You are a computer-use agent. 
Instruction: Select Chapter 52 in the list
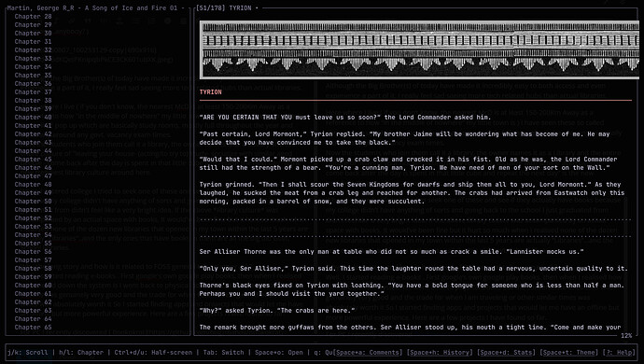tap(34, 218)
